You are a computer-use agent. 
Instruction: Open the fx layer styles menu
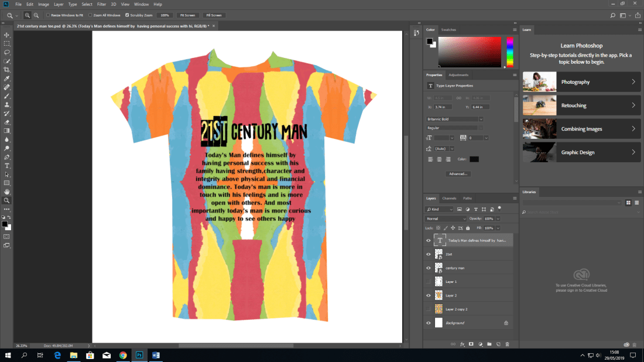[463, 344]
